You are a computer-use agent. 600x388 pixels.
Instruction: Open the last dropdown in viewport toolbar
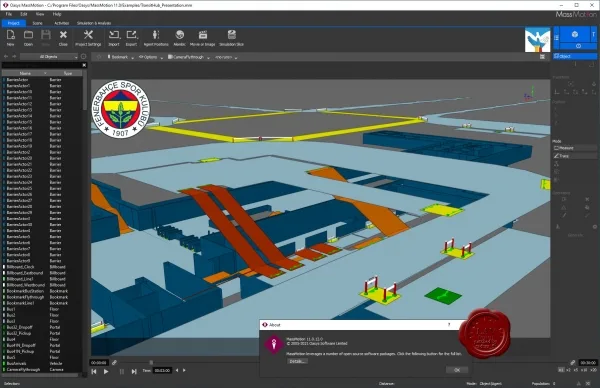(226, 57)
